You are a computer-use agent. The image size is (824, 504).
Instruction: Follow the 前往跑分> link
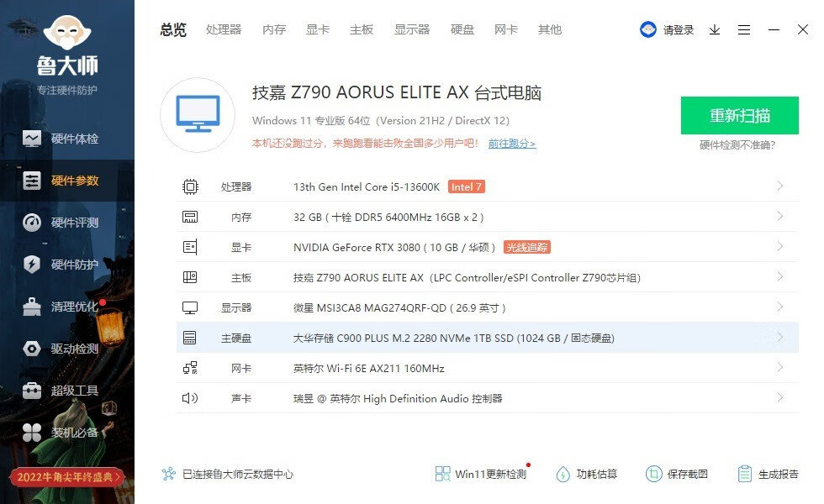coord(512,144)
